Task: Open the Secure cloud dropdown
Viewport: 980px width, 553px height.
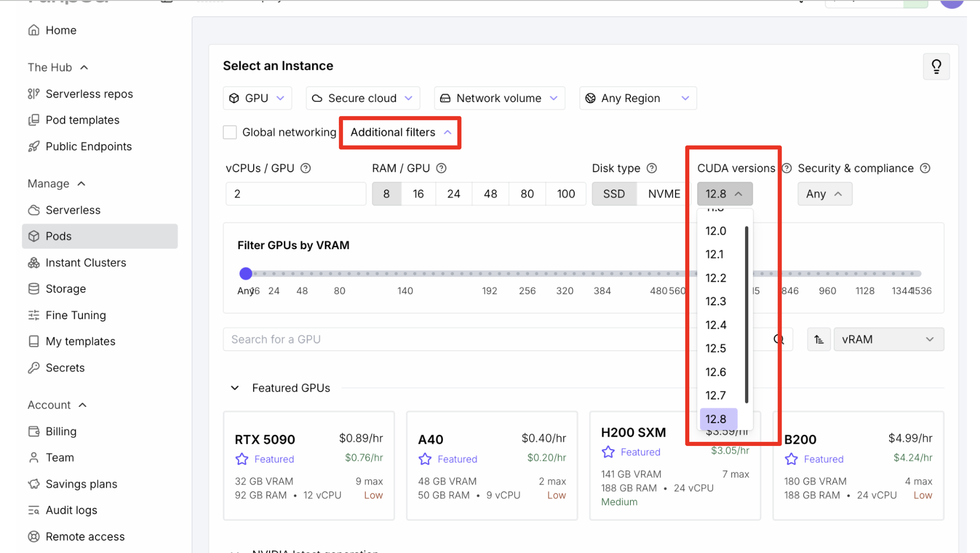Action: pyautogui.click(x=363, y=98)
